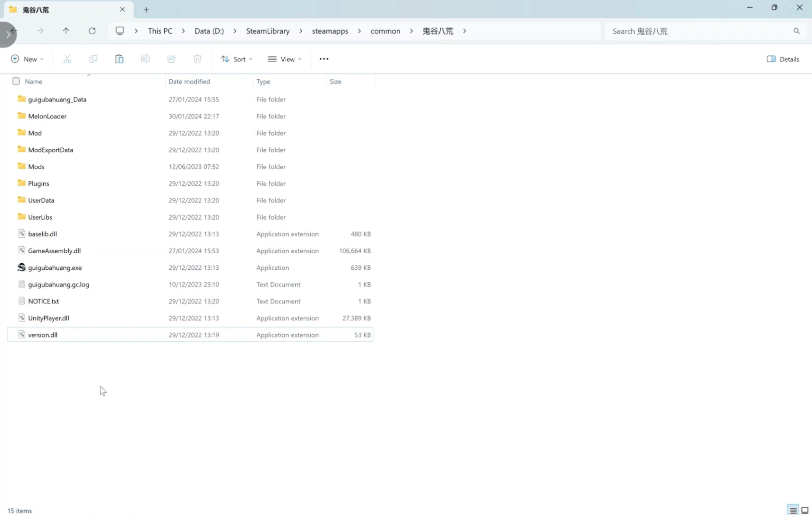Switch to details list view icon in status bar

pyautogui.click(x=793, y=510)
